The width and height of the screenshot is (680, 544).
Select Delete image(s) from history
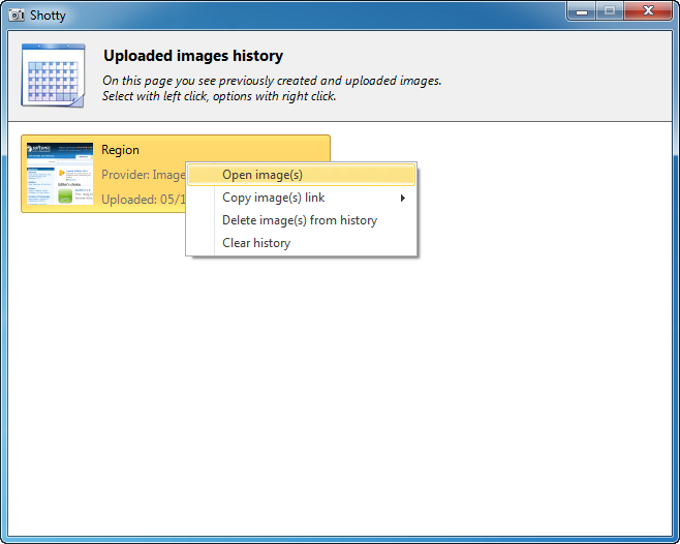click(301, 220)
